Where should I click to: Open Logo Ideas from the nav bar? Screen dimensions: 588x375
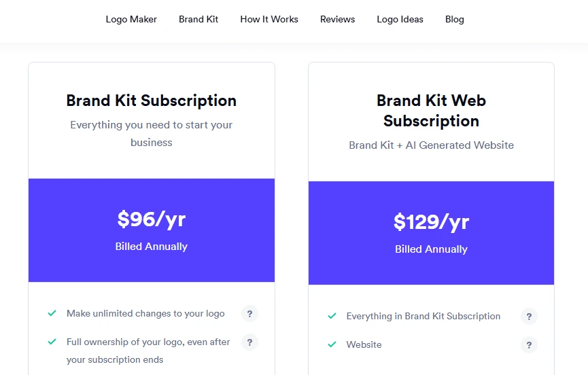click(400, 19)
